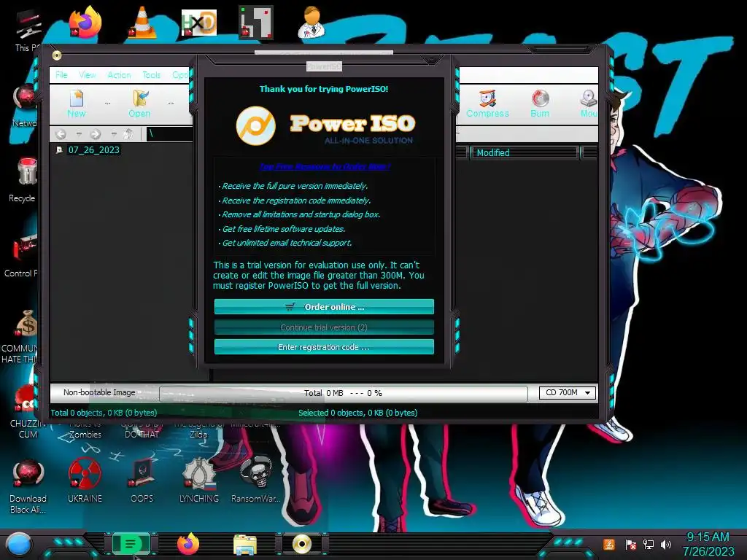Open the dropdown beside the forward arrow

point(113,134)
